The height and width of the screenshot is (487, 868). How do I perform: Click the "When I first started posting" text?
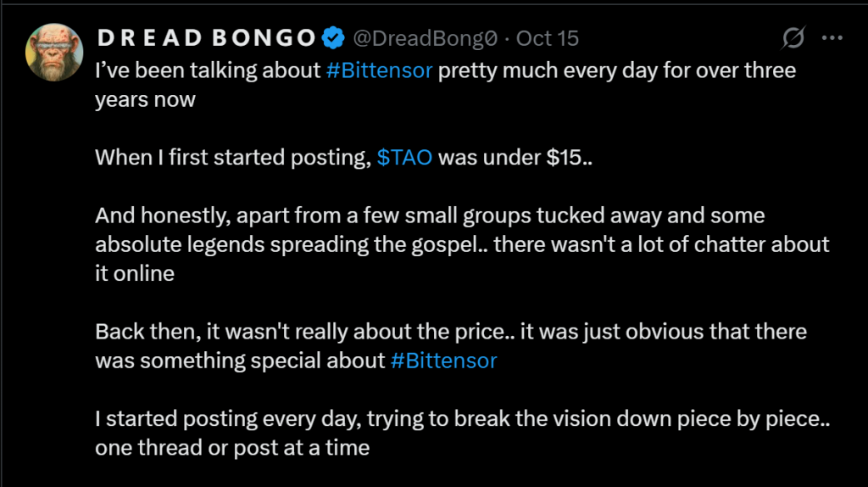[x=233, y=157]
